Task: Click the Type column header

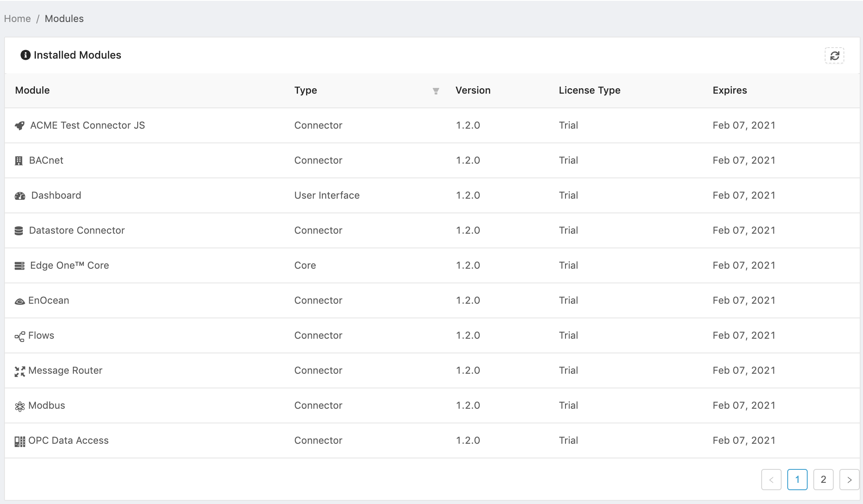Action: (x=306, y=90)
